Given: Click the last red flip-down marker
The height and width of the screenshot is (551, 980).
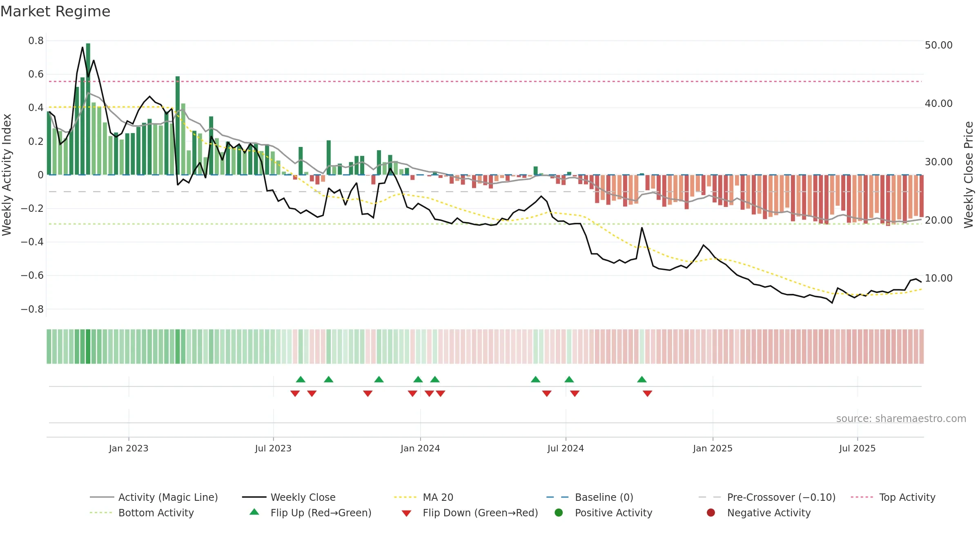Looking at the screenshot, I should pyautogui.click(x=648, y=393).
